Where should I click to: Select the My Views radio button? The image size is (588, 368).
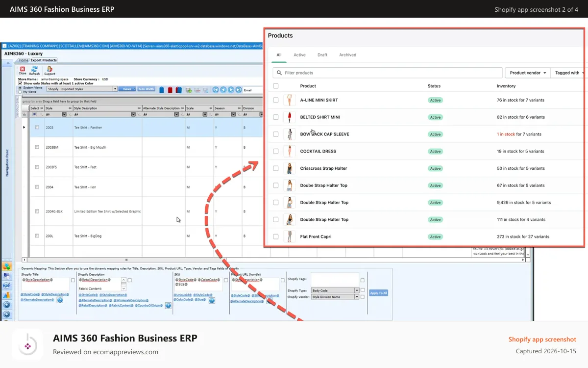pos(20,92)
